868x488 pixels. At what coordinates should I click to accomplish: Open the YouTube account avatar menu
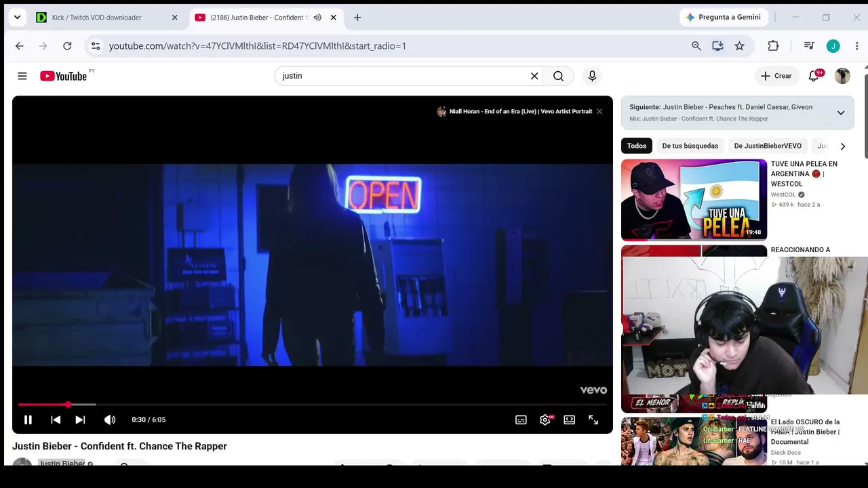[842, 76]
